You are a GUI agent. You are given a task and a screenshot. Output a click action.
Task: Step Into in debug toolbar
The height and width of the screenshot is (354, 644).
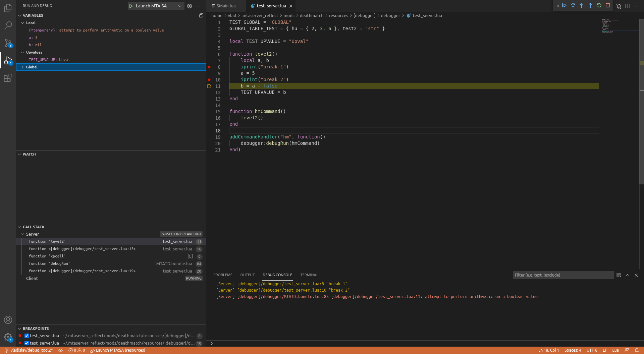(582, 6)
